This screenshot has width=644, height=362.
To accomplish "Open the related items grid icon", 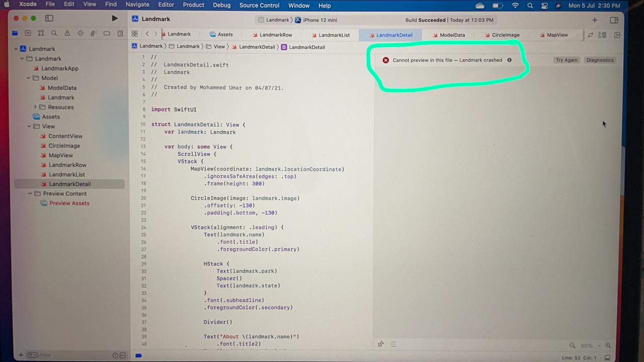I will click(134, 34).
